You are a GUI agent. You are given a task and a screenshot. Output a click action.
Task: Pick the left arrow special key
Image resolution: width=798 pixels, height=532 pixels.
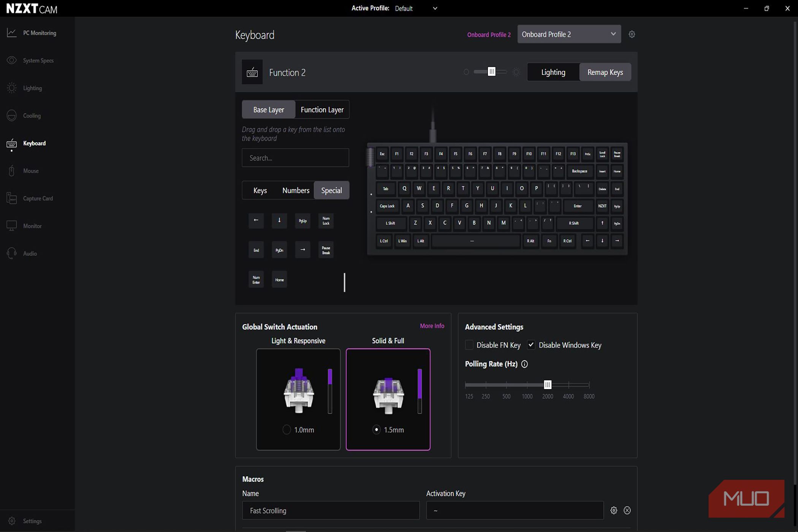pyautogui.click(x=256, y=220)
